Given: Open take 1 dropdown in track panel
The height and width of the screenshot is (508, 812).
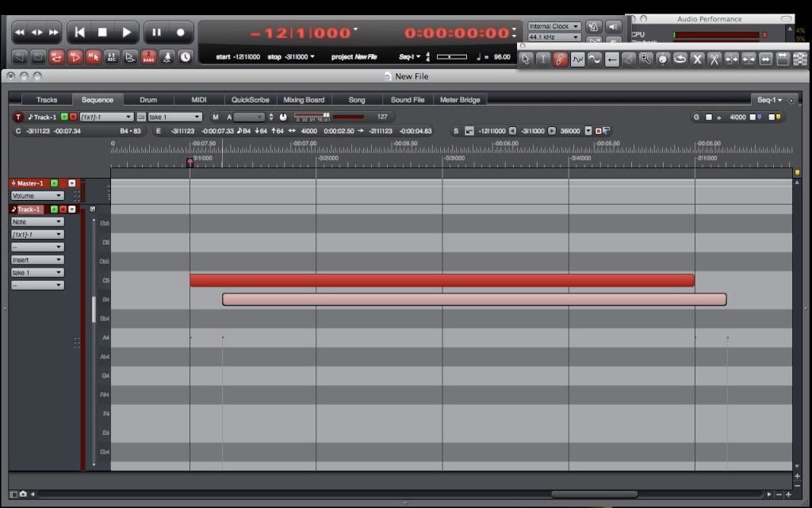Looking at the screenshot, I should click(37, 272).
